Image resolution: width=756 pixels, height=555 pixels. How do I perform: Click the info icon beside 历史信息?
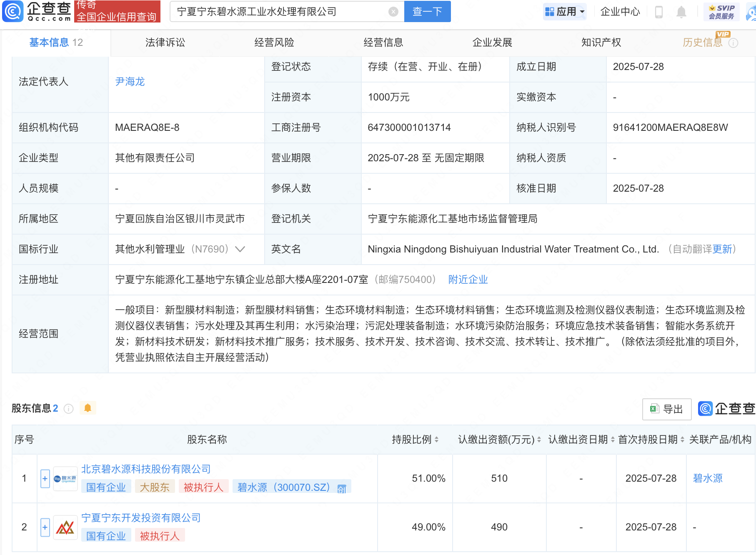click(x=733, y=43)
